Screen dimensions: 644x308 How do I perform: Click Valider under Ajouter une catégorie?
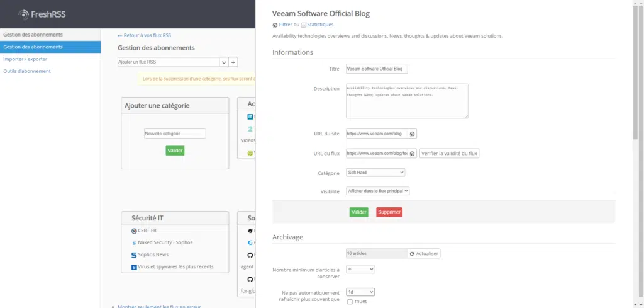[175, 151]
